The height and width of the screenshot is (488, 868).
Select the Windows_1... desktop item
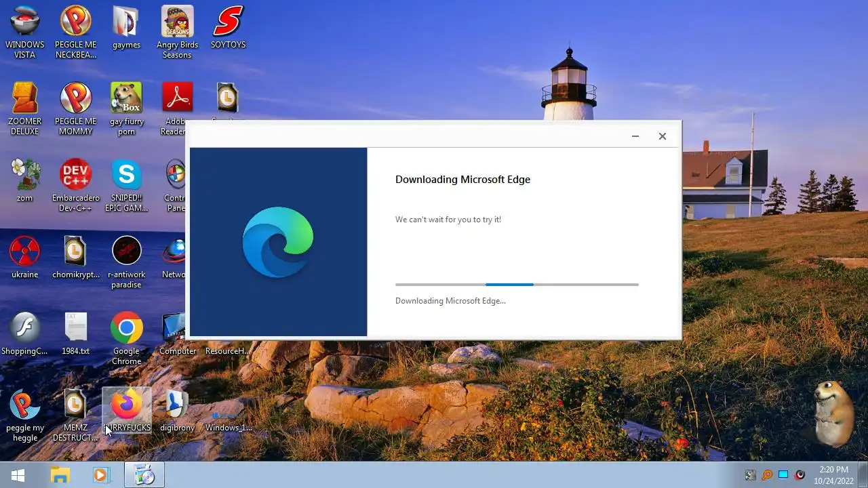pyautogui.click(x=229, y=421)
